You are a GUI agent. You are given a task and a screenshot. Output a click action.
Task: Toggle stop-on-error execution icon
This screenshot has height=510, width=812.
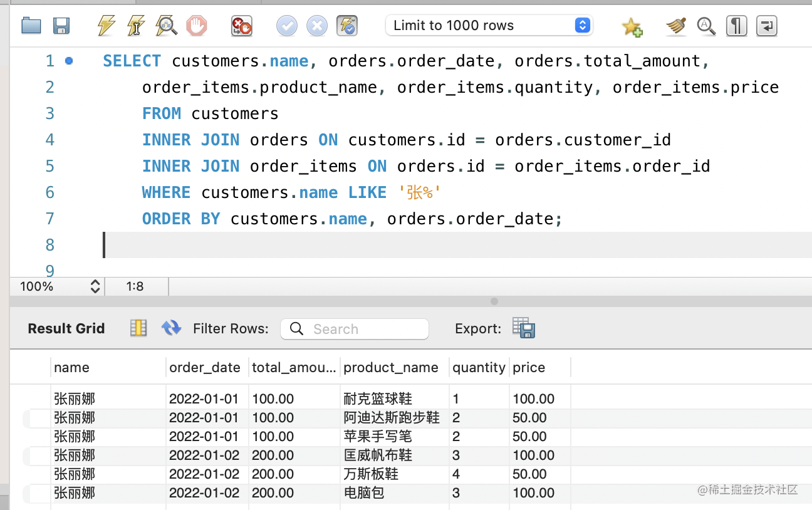[242, 26]
